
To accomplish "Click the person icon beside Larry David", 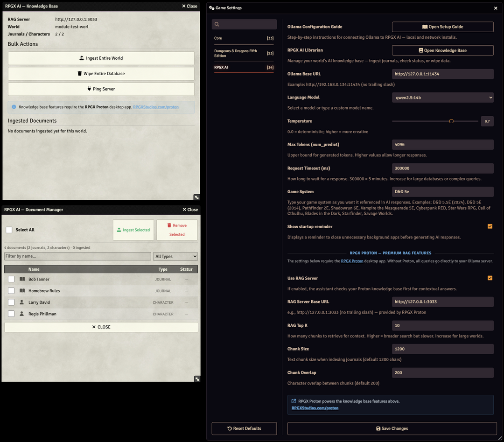I will [22, 302].
